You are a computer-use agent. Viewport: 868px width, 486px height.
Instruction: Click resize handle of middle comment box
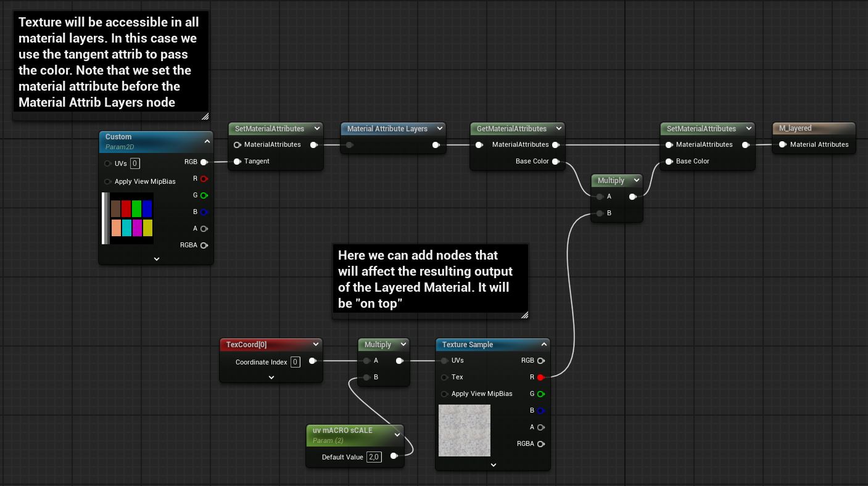pos(525,315)
